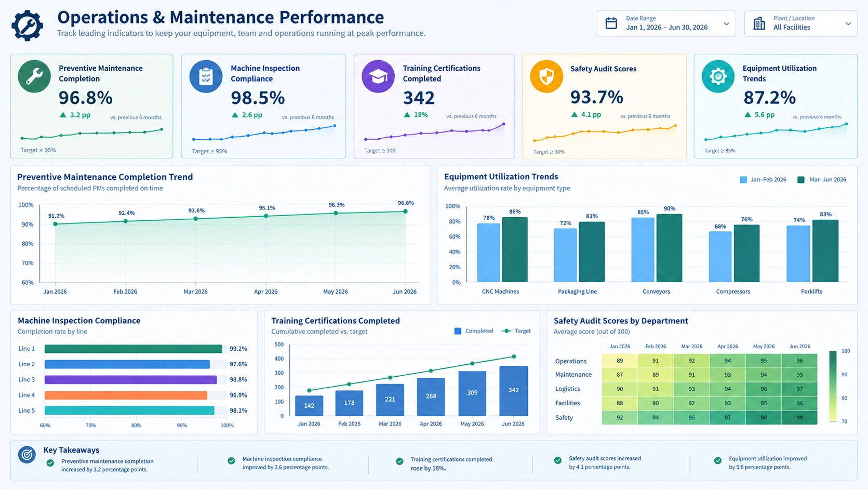Click the teal gear Equipment Utilization icon
868x489 pixels.
pos(718,76)
